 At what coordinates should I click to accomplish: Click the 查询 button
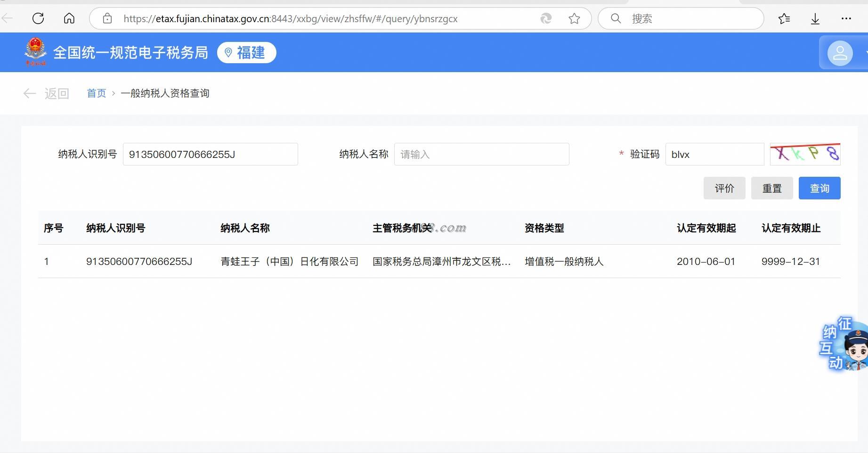(819, 188)
